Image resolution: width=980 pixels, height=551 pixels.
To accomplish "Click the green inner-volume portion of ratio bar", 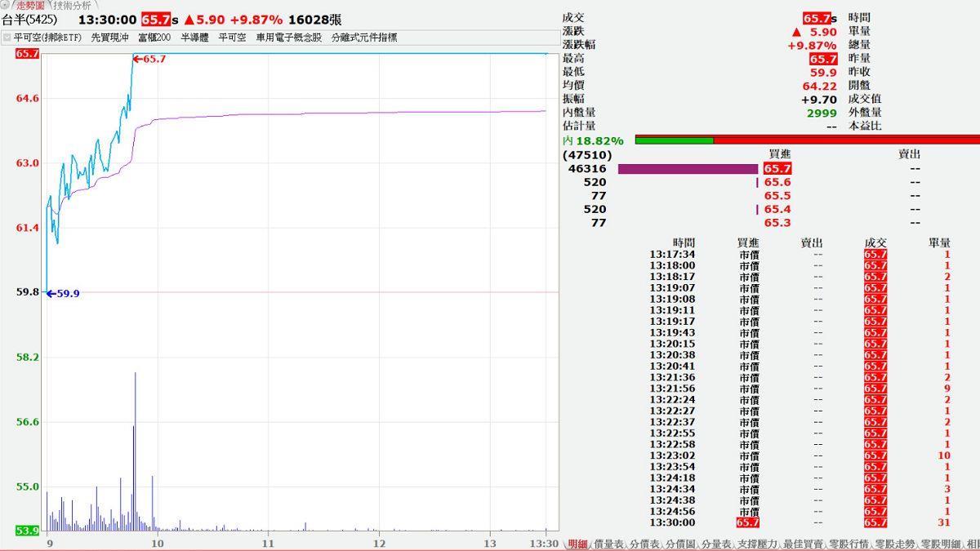I will click(674, 140).
